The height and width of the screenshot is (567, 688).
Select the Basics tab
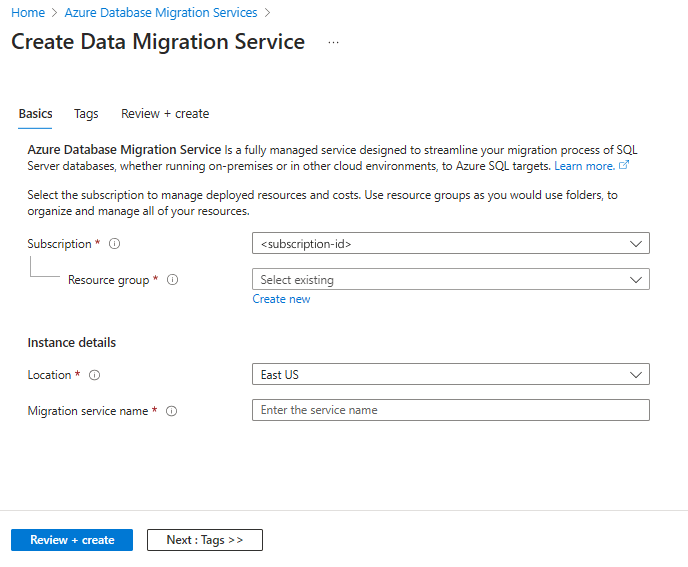(36, 114)
